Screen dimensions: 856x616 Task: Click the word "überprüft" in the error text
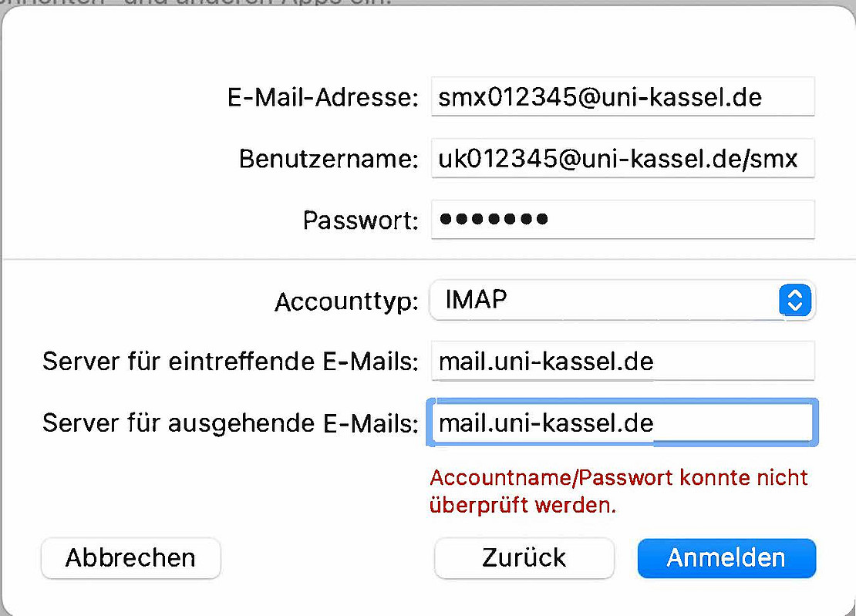click(x=476, y=506)
